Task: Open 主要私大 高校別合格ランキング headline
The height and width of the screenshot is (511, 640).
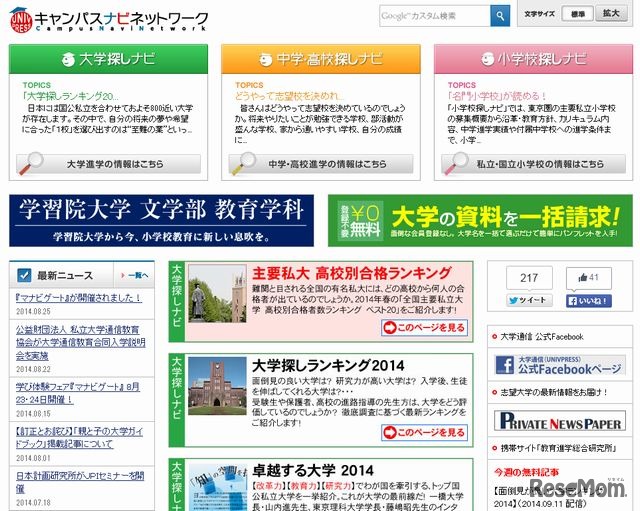Action: click(x=351, y=273)
